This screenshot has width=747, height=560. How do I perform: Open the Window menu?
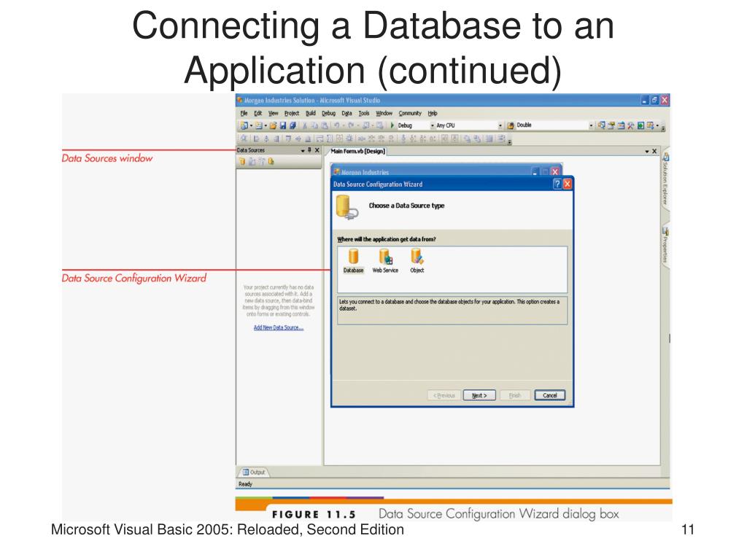(384, 113)
